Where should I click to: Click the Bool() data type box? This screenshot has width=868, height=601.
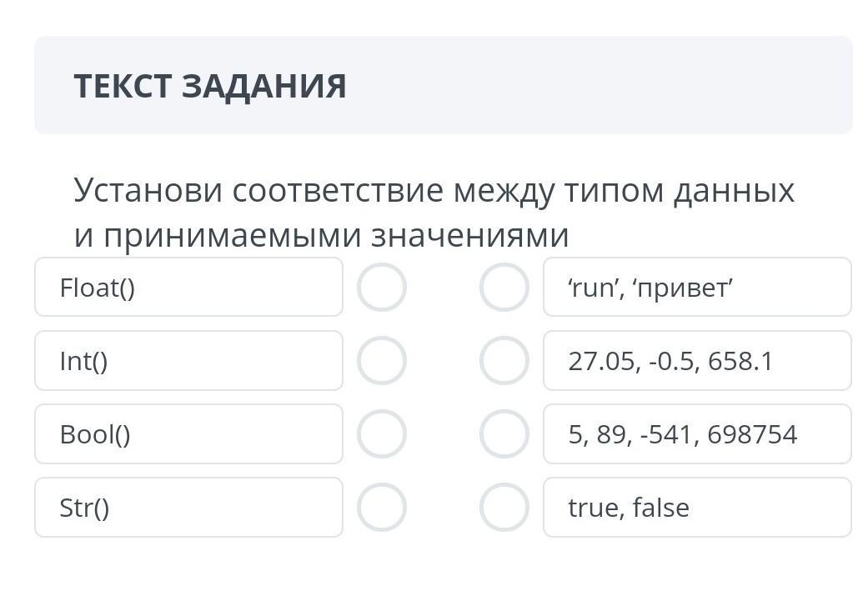(x=188, y=434)
